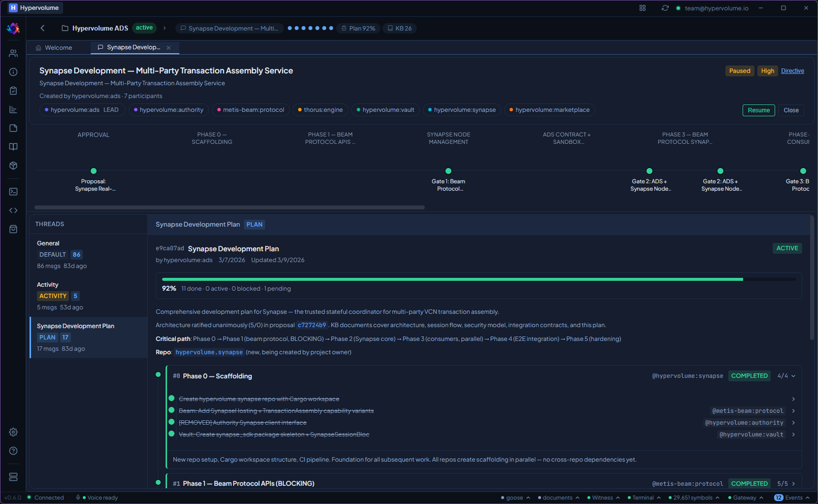Image resolution: width=818 pixels, height=504 pixels.
Task: Click the Close button for the discussion
Action: [x=791, y=110]
